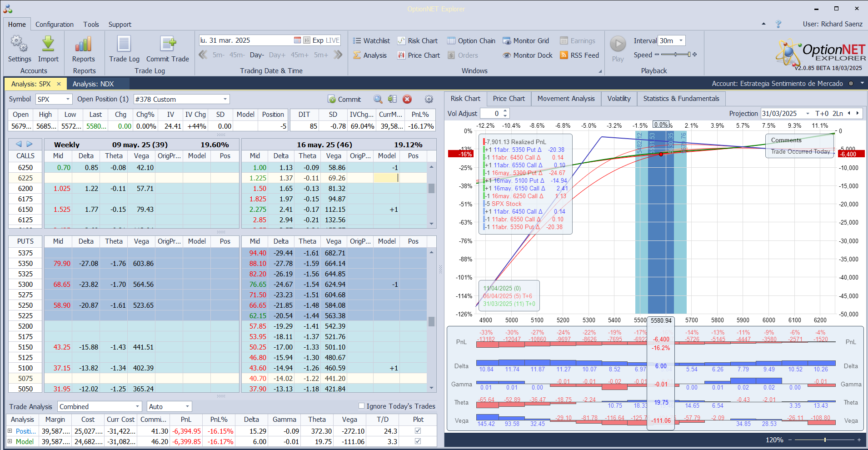Open the account selector dropdown arrow

click(862, 83)
